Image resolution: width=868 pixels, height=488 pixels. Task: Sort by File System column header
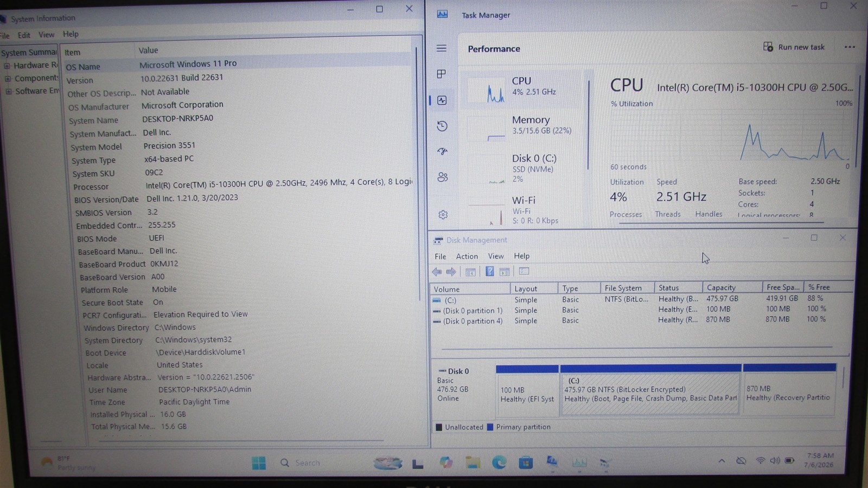pyautogui.click(x=627, y=288)
